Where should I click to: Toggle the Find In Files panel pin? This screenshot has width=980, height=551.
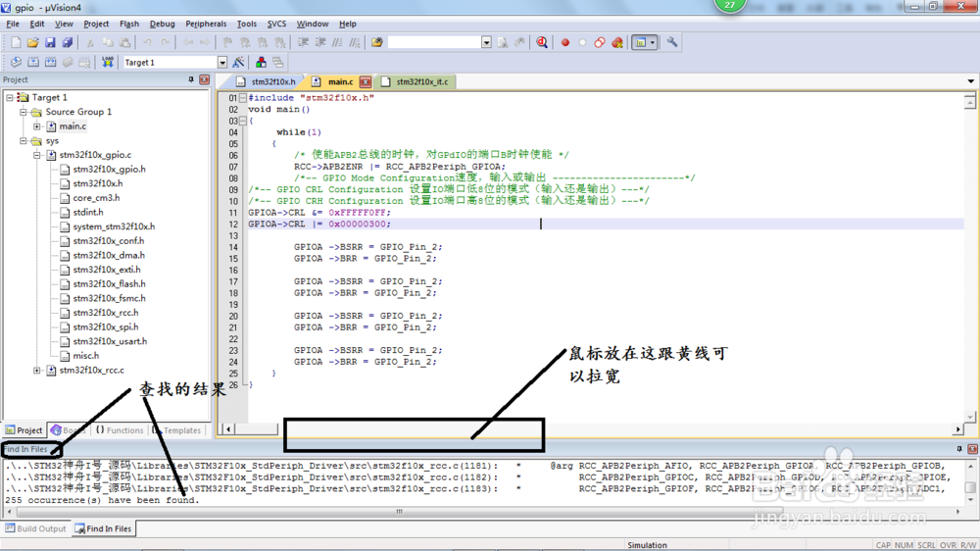tap(959, 449)
